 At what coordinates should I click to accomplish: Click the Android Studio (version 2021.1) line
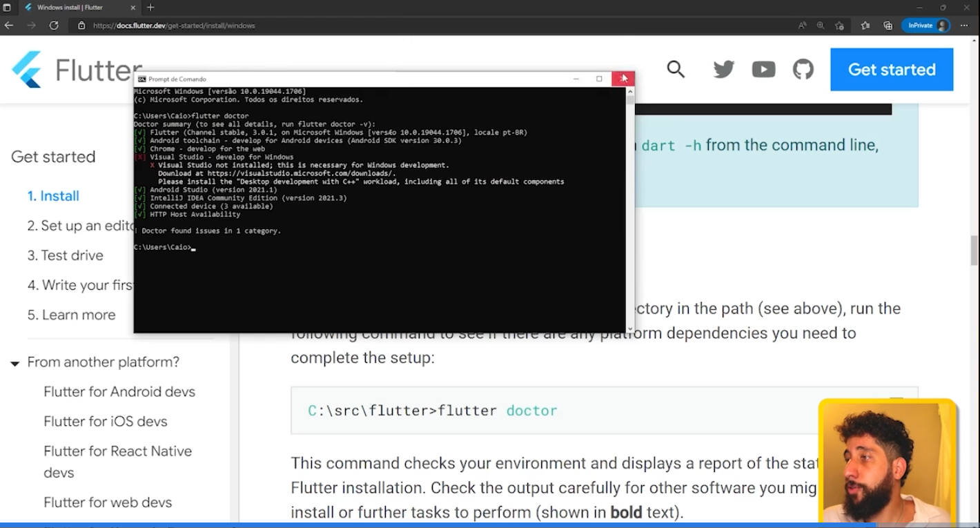point(206,190)
